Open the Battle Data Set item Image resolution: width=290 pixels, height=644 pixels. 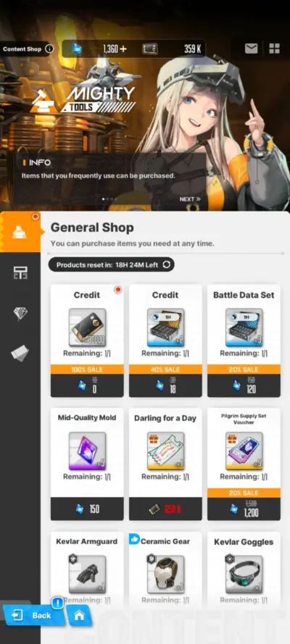pyautogui.click(x=244, y=340)
